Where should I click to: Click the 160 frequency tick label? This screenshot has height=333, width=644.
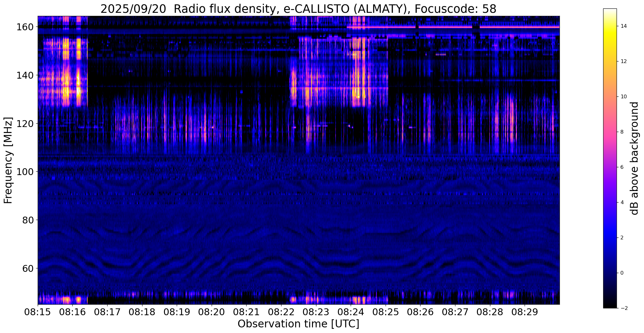[x=26, y=27]
